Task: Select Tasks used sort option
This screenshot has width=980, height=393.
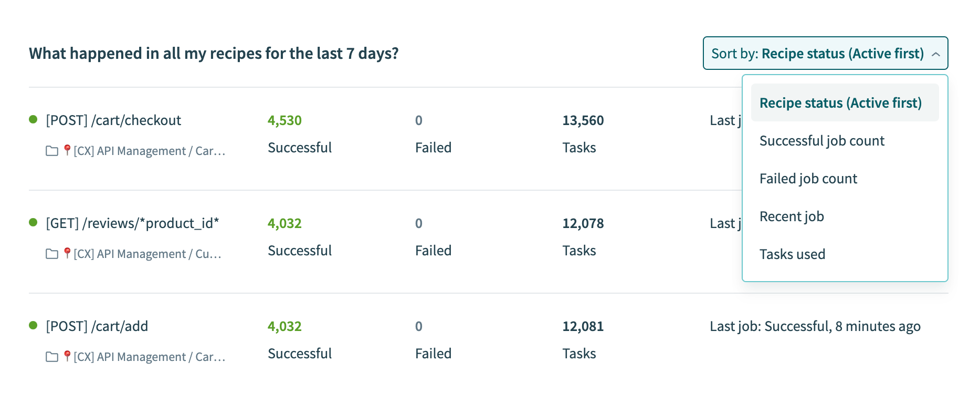Action: pyautogui.click(x=792, y=254)
